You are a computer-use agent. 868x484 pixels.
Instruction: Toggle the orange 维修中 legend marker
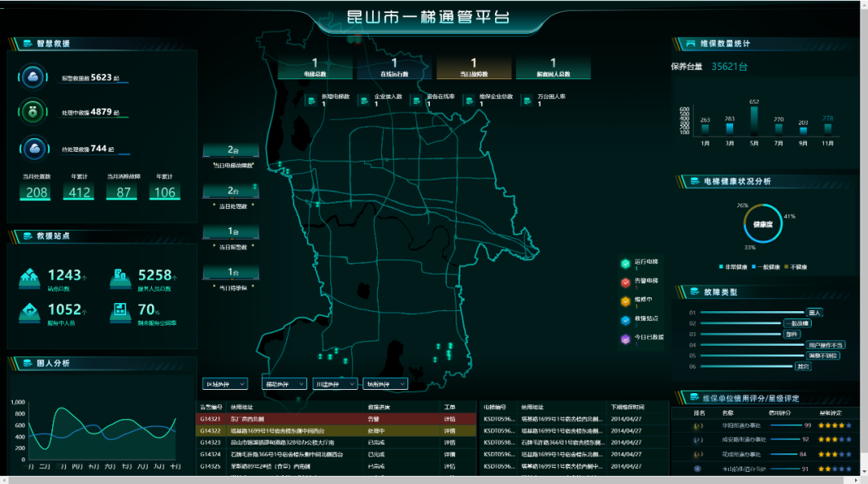point(624,301)
